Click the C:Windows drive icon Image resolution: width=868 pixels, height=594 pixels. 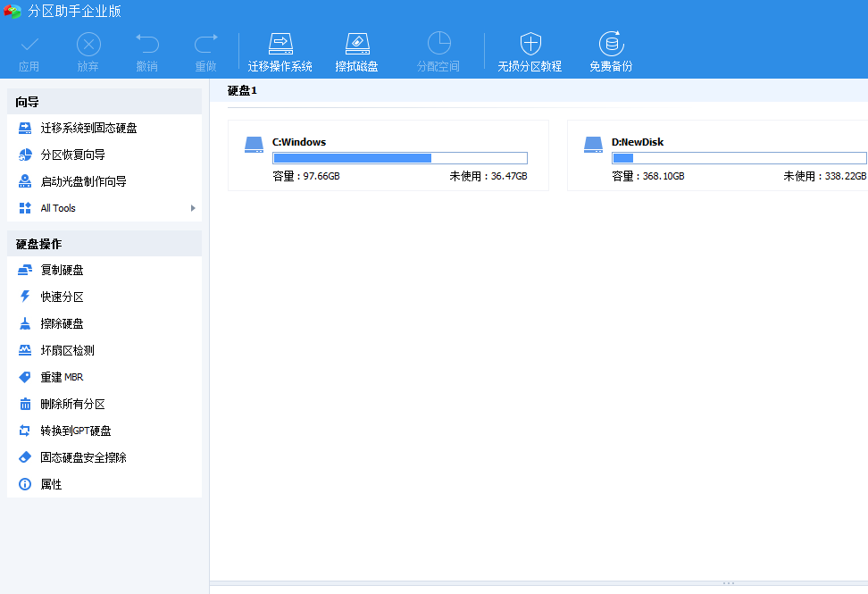tap(255, 145)
